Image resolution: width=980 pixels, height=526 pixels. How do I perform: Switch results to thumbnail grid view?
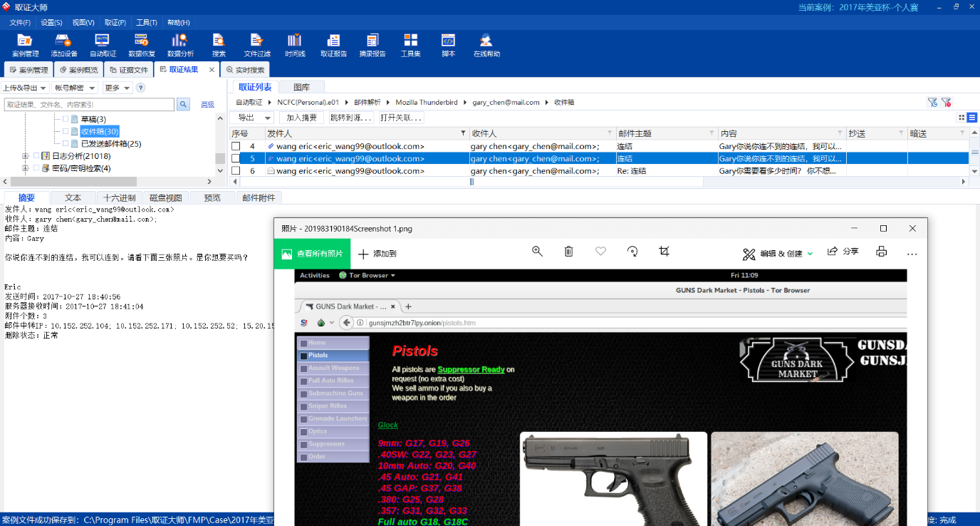point(961,118)
